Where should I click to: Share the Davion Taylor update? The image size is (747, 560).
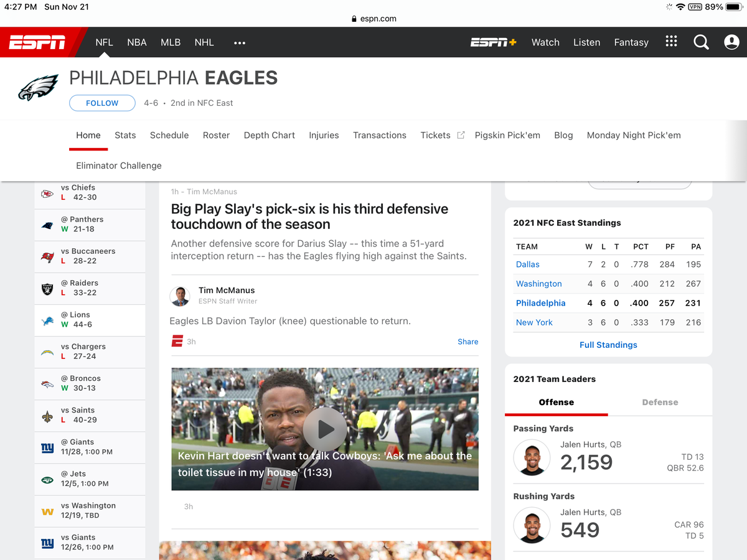tap(467, 342)
